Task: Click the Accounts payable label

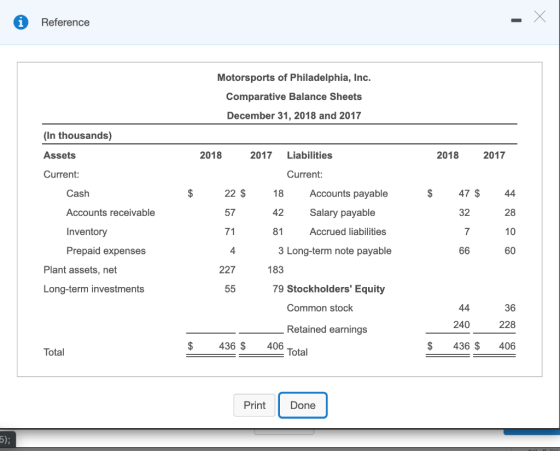Action: point(349,194)
